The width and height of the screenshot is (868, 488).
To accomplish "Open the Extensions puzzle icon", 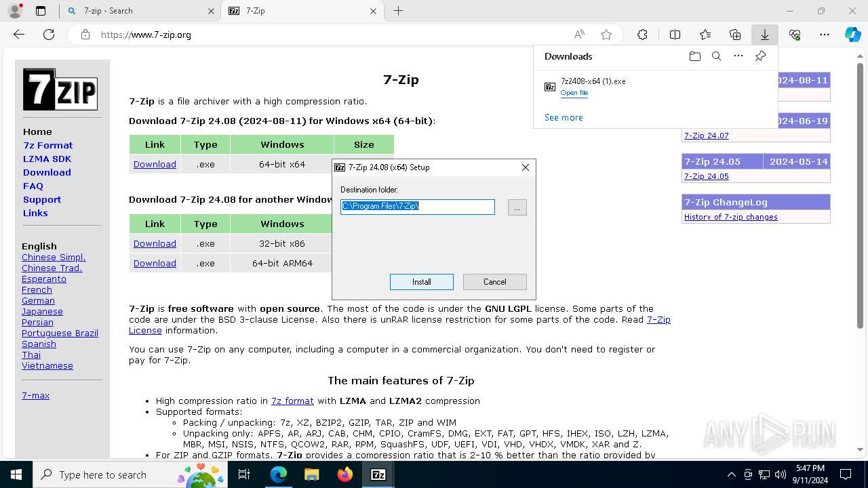I will click(642, 35).
